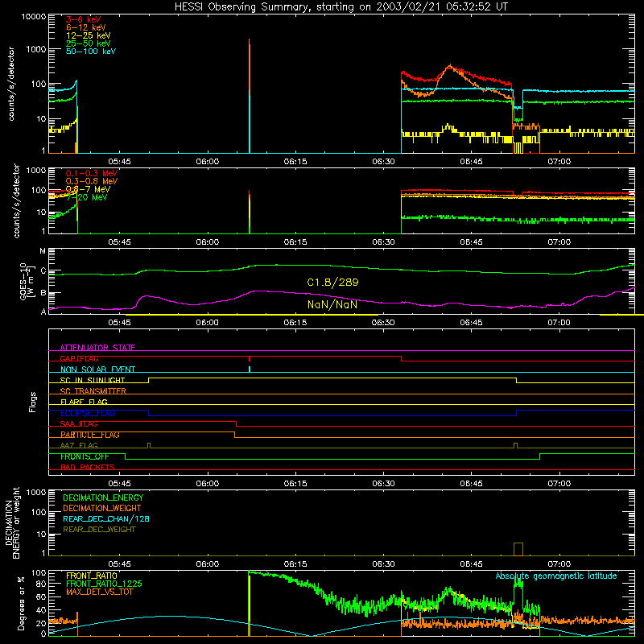The width and height of the screenshot is (644, 644).
Task: Select the green DECIMATION_ENERGY legend label
Action: click(103, 497)
